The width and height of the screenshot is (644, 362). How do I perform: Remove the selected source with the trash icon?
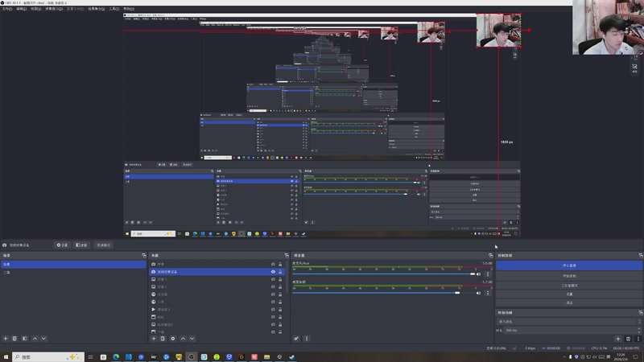[163, 339]
